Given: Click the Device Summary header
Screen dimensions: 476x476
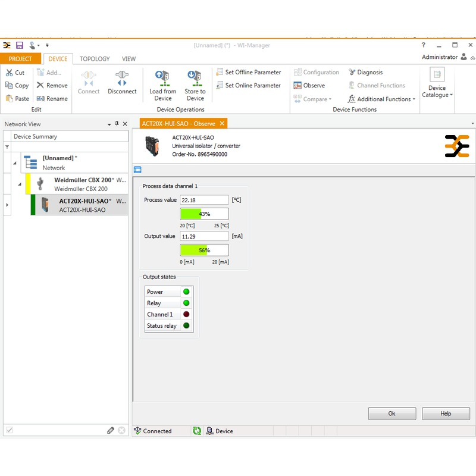Looking at the screenshot, I should point(70,137).
